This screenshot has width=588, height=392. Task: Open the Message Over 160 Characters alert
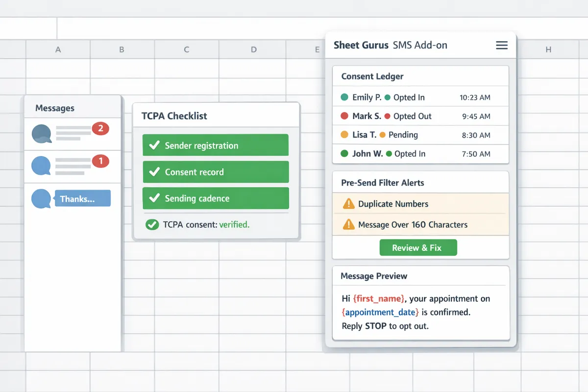click(x=420, y=224)
